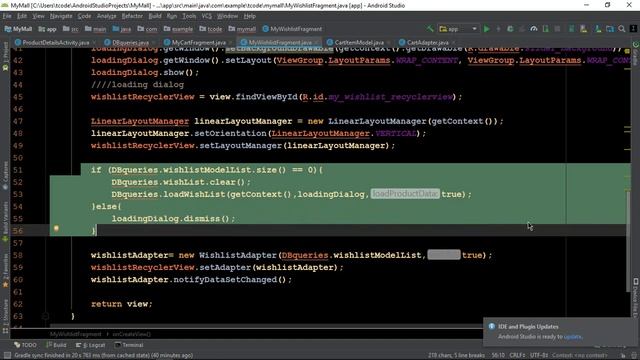This screenshot has width=640, height=360.
Task: Open the app run configuration dropdown
Action: [458, 29]
